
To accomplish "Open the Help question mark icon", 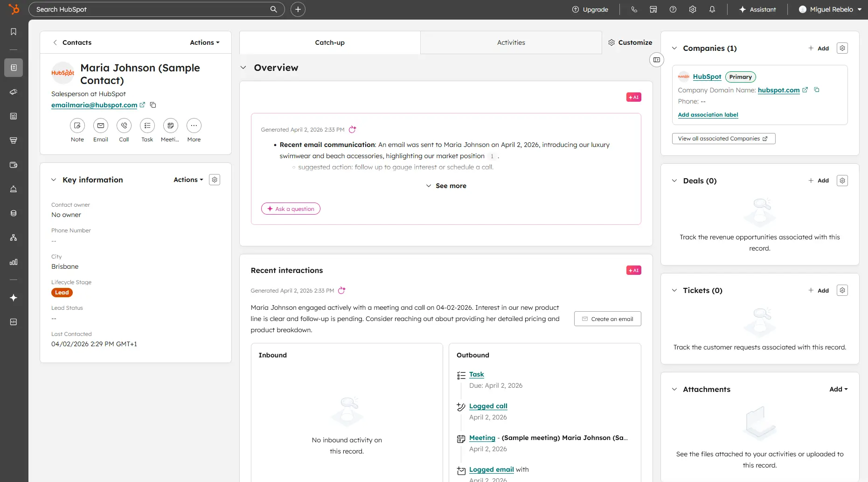I will pyautogui.click(x=673, y=9).
